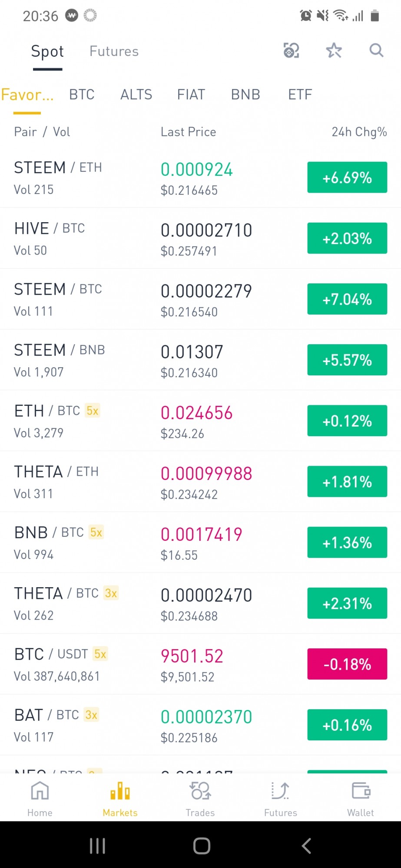Tap the +7.04% STEEM/BTC change button
This screenshot has width=401, height=868.
click(347, 299)
